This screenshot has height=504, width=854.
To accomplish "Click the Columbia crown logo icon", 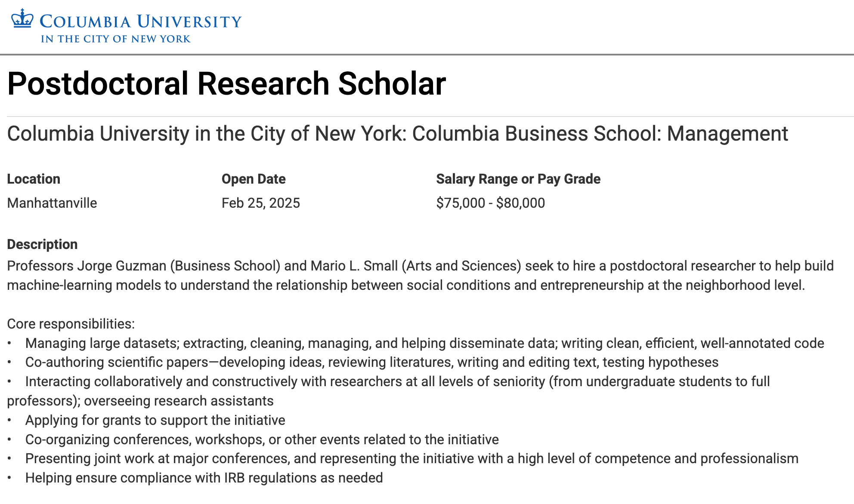I will click(22, 19).
